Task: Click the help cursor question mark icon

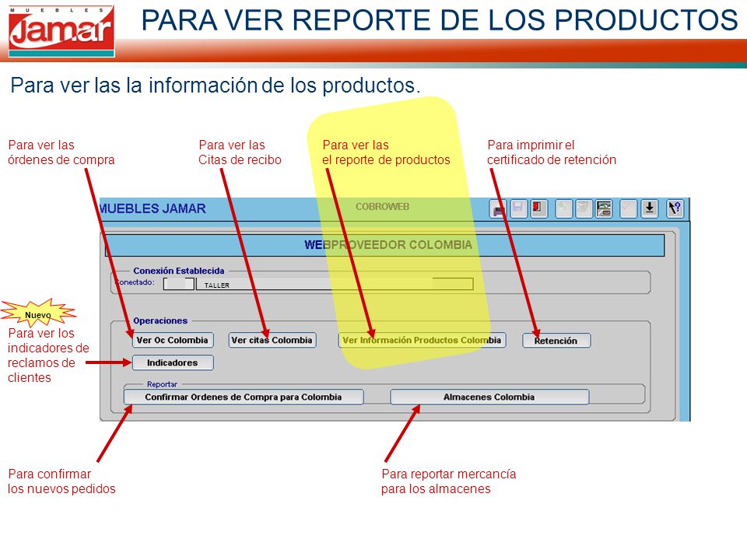Action: [x=675, y=209]
